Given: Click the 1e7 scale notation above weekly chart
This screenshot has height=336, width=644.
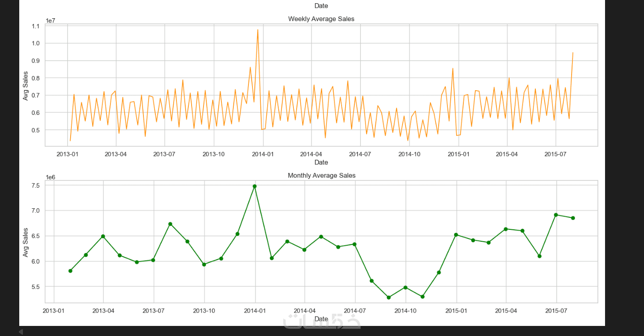Looking at the screenshot, I should [51, 21].
